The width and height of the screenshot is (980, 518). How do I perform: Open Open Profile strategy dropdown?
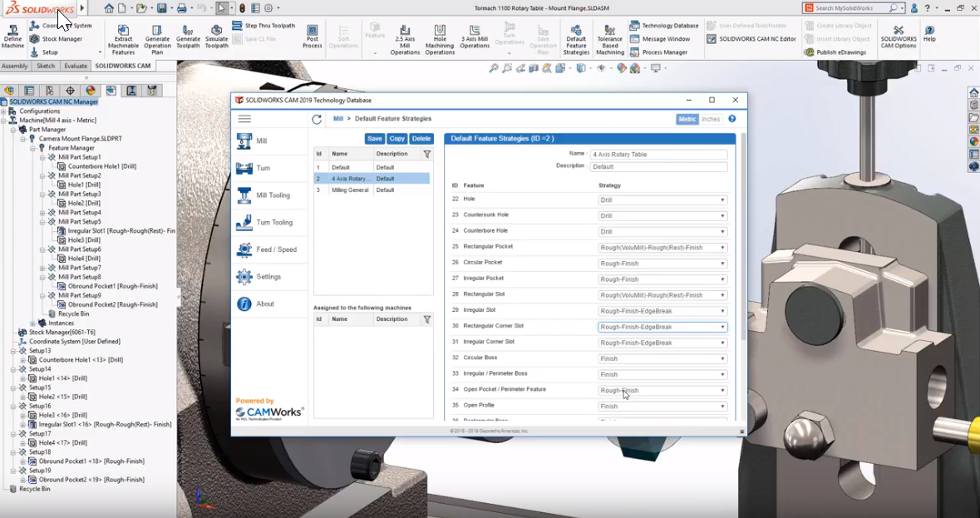(662, 406)
